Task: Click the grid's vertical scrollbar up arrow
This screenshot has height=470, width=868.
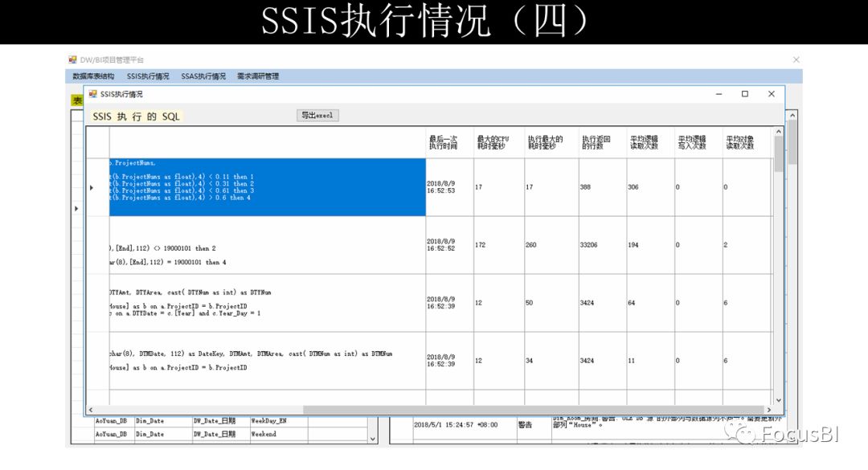Action: click(x=778, y=132)
